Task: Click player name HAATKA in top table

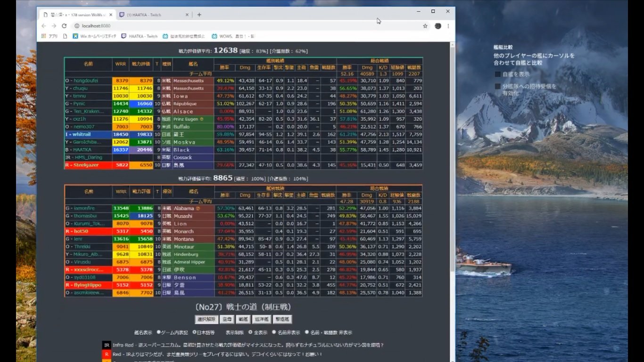Action: (x=82, y=150)
